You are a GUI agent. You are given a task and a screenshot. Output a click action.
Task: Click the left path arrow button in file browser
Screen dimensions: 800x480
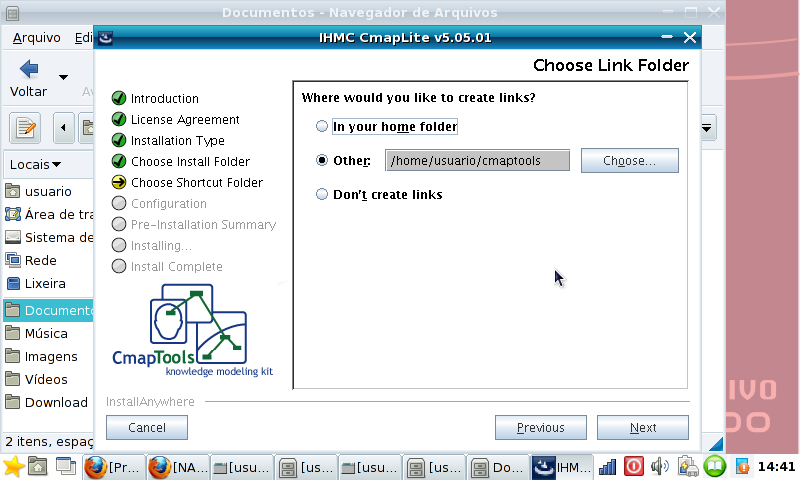[x=63, y=128]
